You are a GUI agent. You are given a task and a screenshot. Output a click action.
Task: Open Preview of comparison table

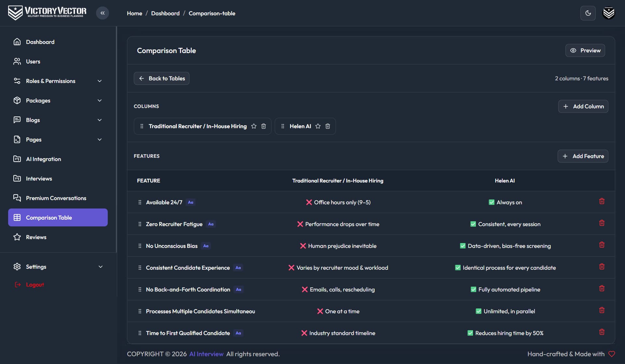585,50
